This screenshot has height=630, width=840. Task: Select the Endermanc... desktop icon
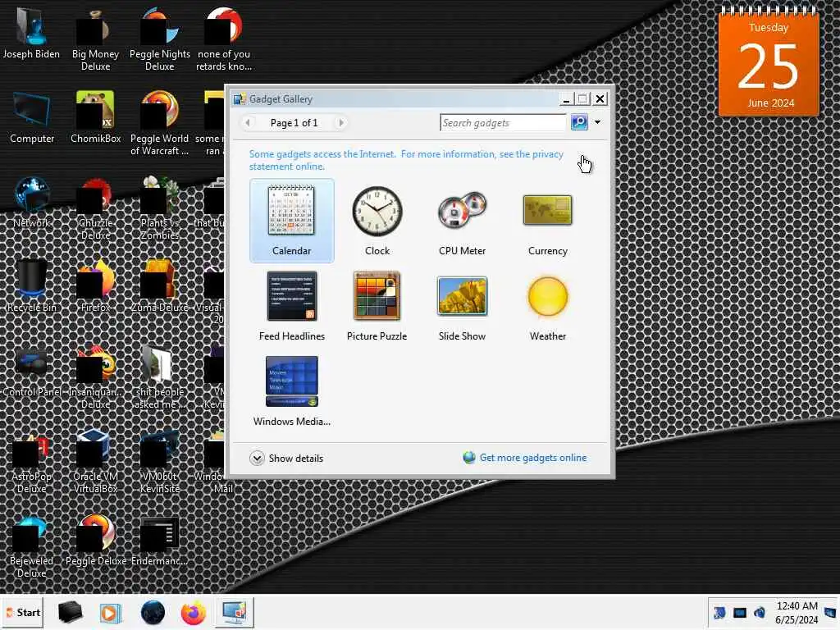[x=160, y=540]
